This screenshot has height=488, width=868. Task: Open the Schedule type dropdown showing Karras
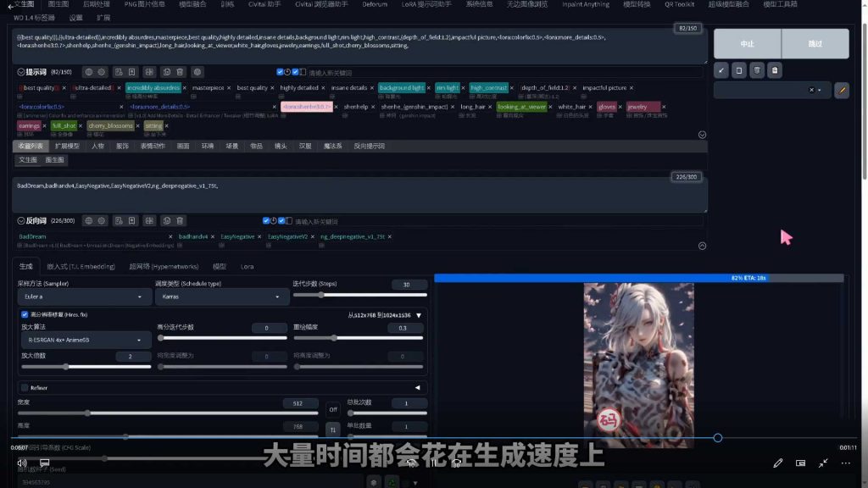(221, 297)
